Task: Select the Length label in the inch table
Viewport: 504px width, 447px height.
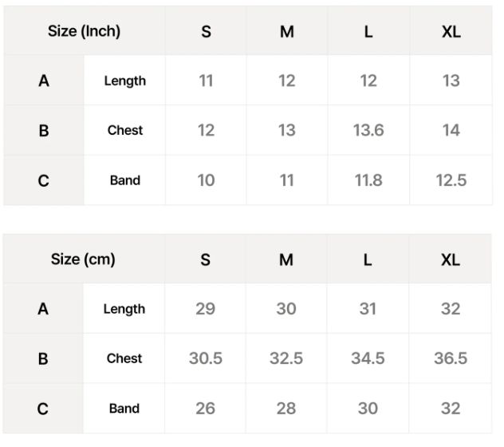Action: pos(125,81)
